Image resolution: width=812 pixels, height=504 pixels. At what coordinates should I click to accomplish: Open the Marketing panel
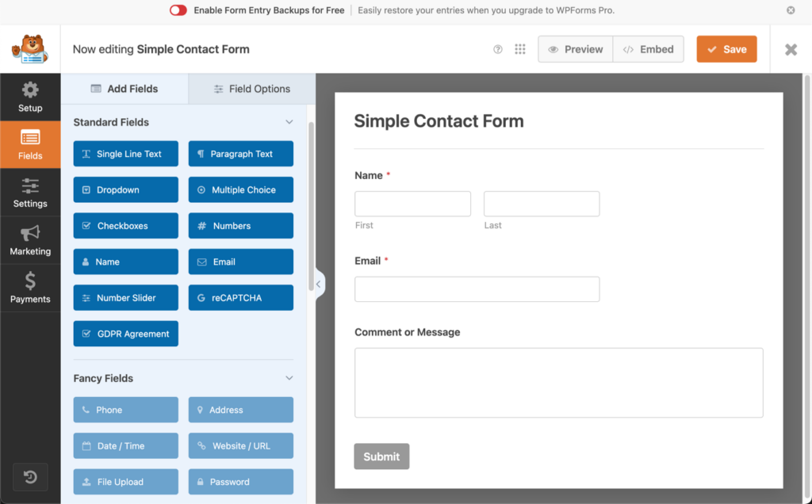[x=30, y=240]
